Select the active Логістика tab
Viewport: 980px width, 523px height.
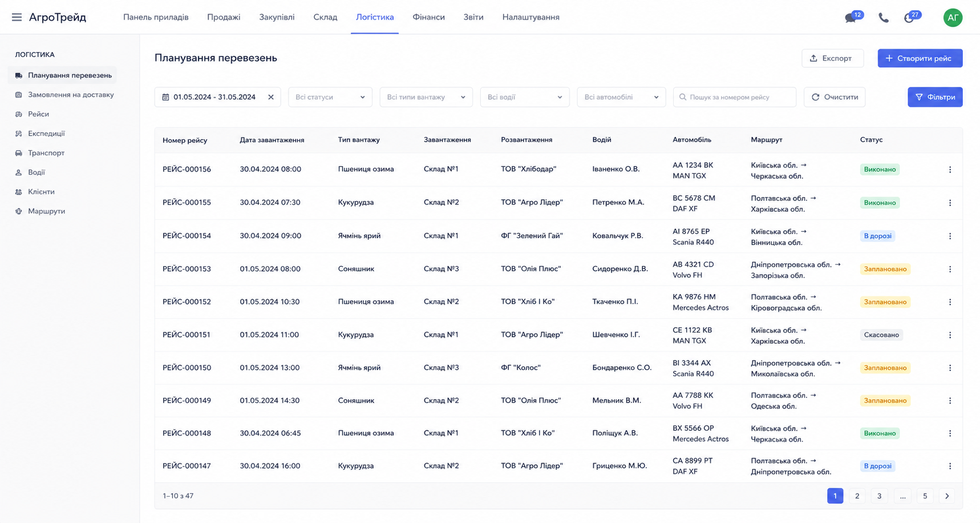[375, 17]
